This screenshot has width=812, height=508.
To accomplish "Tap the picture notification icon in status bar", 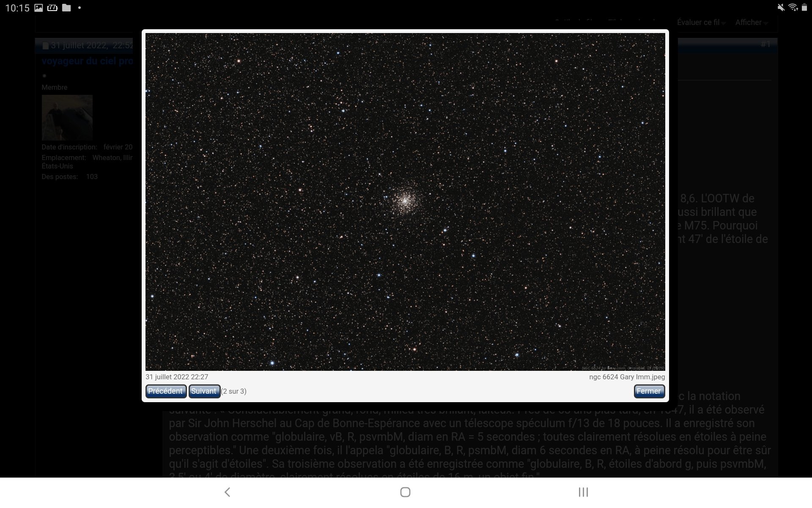I will pos(38,8).
